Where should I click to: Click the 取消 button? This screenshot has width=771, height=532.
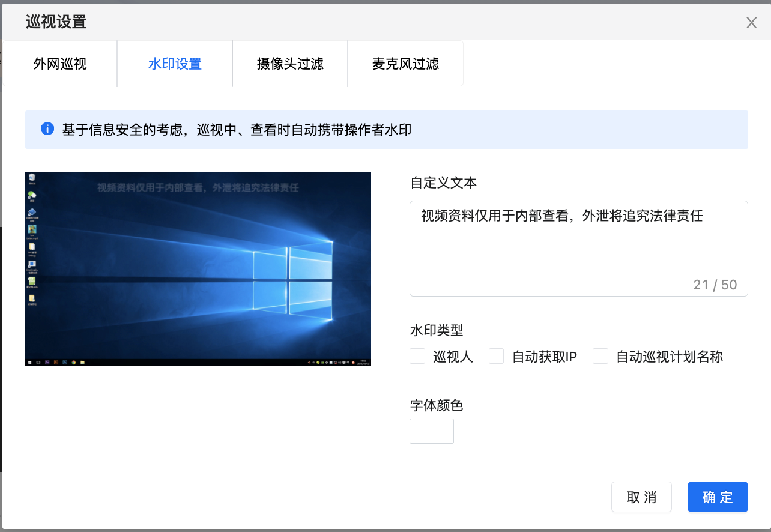click(641, 497)
